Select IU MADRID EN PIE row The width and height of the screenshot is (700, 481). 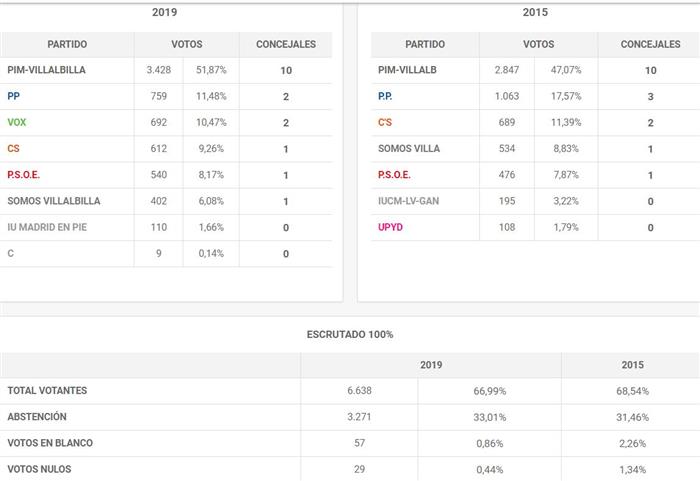click(47, 227)
